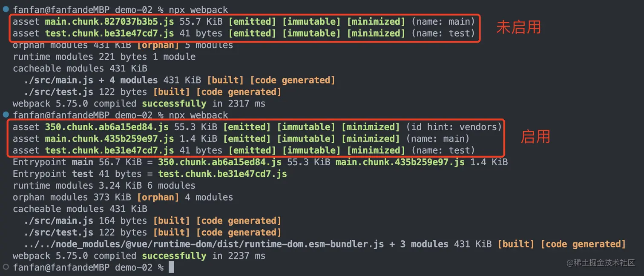The width and height of the screenshot is (644, 276).
Task: Click the blue dot beside first npx webpack command
Action: (x=6, y=9)
